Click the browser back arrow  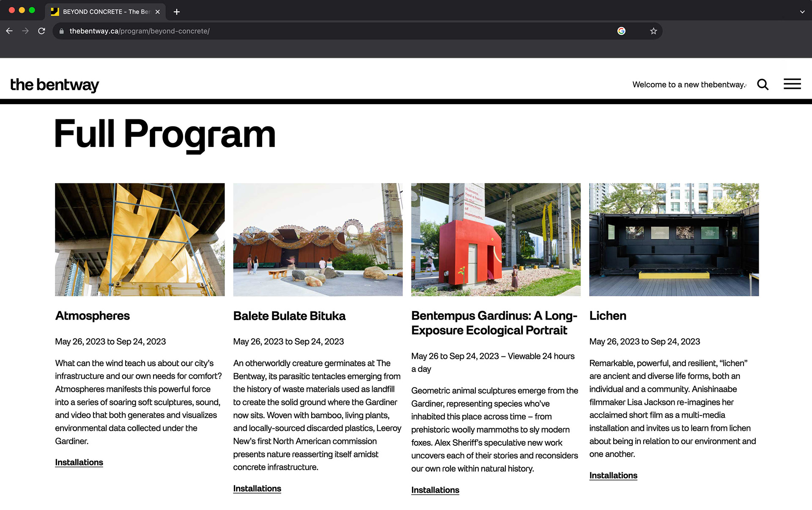pos(9,31)
